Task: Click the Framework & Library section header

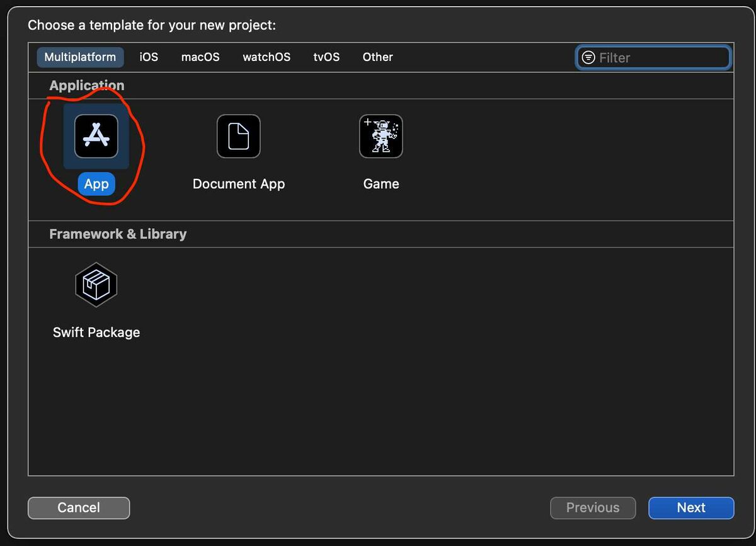Action: [118, 234]
